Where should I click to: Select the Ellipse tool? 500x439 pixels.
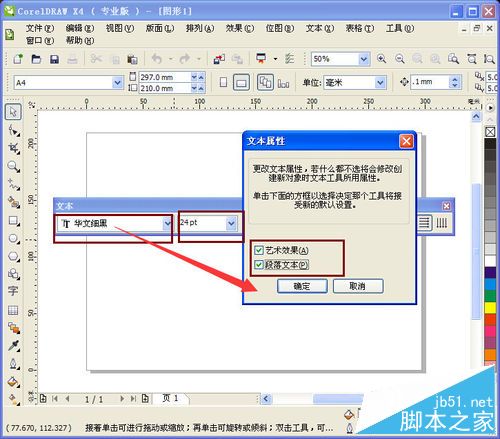click(x=14, y=238)
